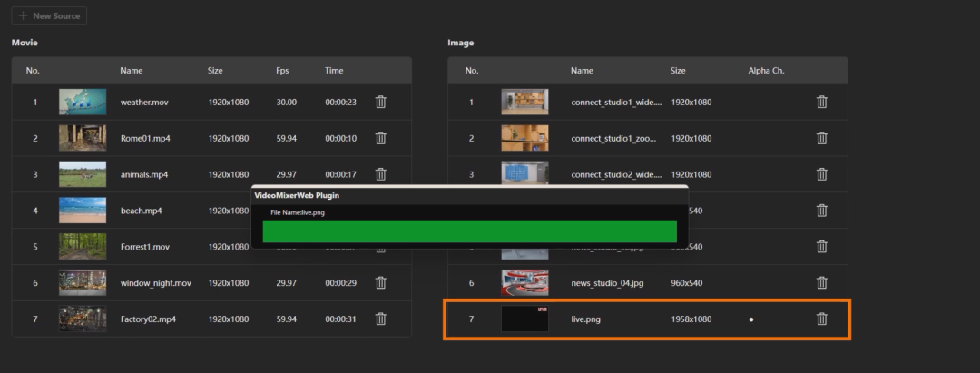
Task: Delete the connect_studio1_zoo image
Action: pos(822,138)
